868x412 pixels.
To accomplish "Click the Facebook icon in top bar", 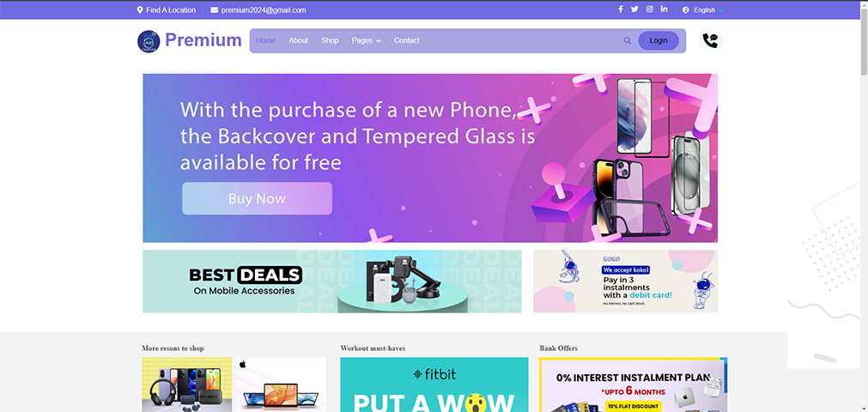I will [621, 9].
